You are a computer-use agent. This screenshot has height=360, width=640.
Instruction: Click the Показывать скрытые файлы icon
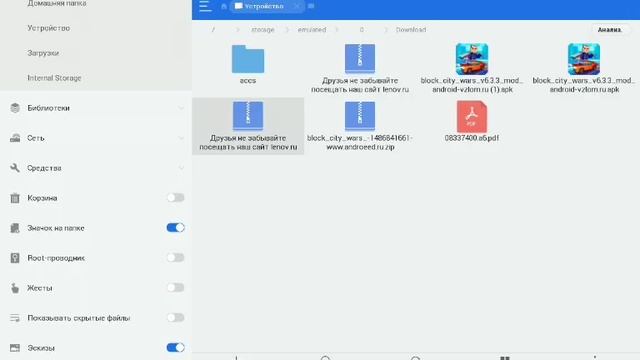click(15, 318)
